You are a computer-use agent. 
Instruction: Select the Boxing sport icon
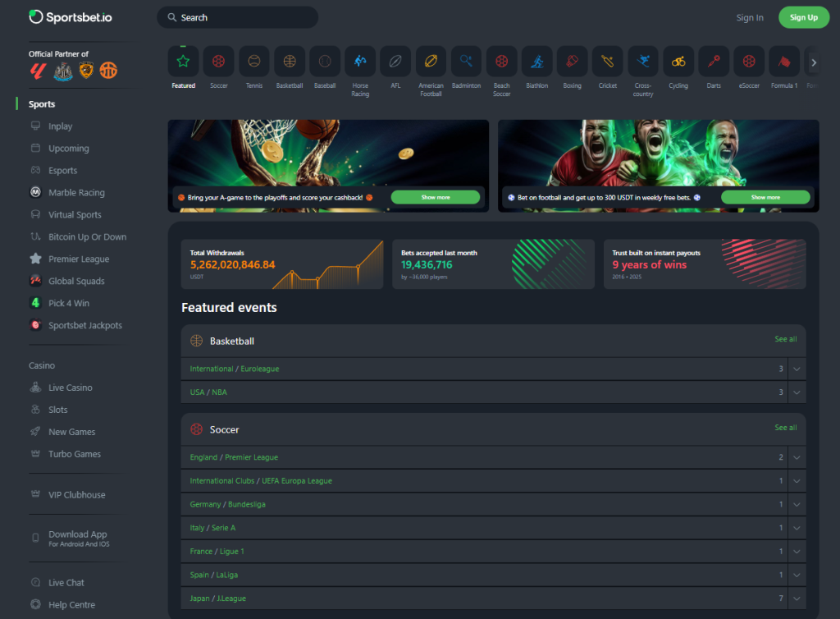573,62
